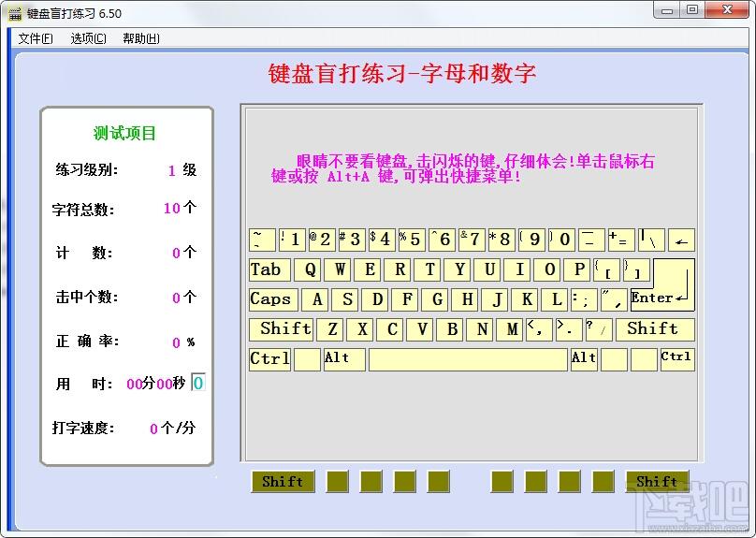Click the olive Shift indicator at bottom right
The width and height of the screenshot is (756, 538).
[x=657, y=482]
